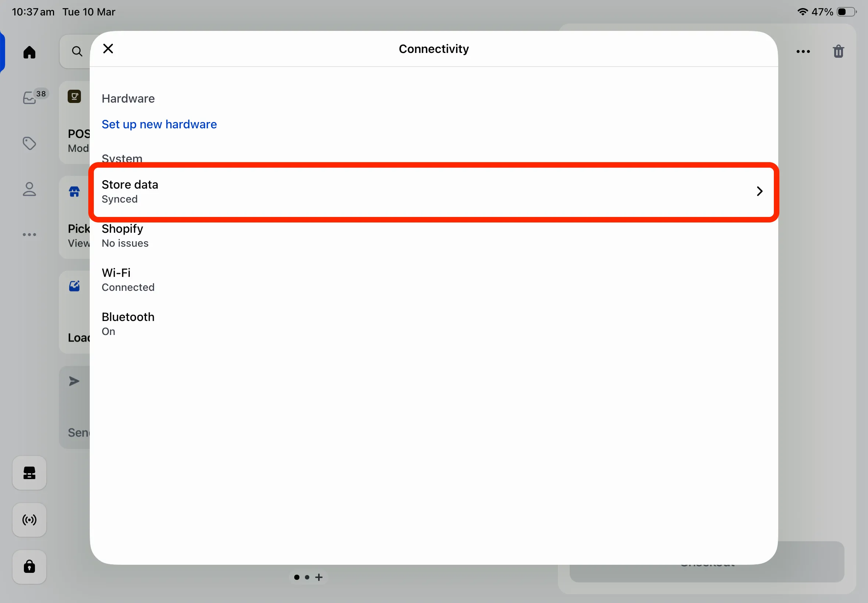Open Products tag icon in sidebar
Image resolution: width=868 pixels, height=603 pixels.
(29, 143)
